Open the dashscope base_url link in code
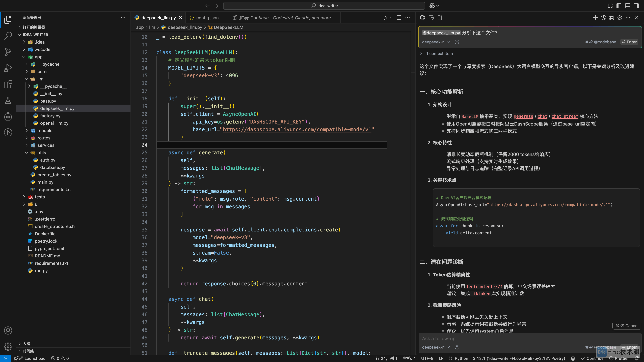Viewport: 644px width, 362px height. (x=297, y=129)
